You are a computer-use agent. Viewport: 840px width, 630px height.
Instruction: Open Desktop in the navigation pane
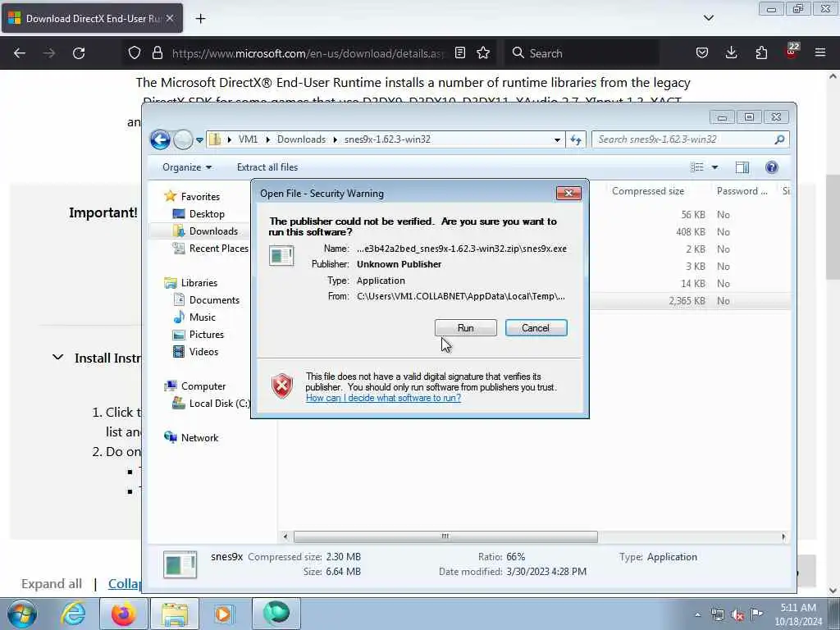coord(207,214)
